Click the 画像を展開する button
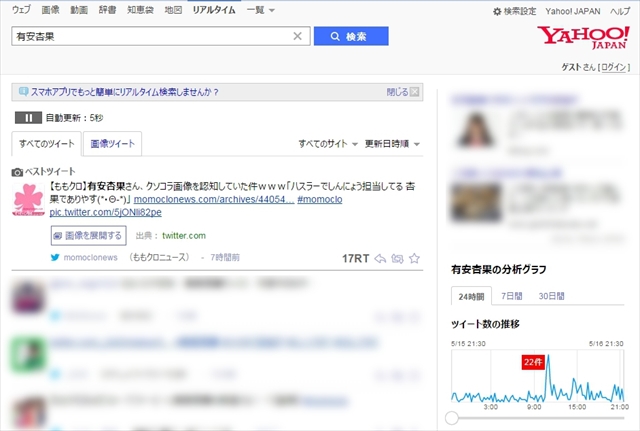 coord(89,235)
